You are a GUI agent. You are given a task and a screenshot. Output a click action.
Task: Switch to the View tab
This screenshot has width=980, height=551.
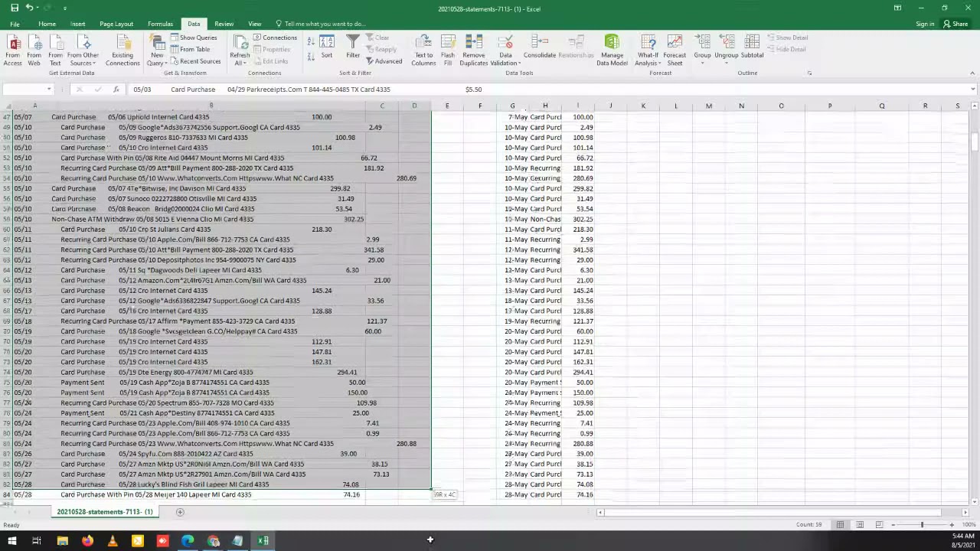pos(254,24)
